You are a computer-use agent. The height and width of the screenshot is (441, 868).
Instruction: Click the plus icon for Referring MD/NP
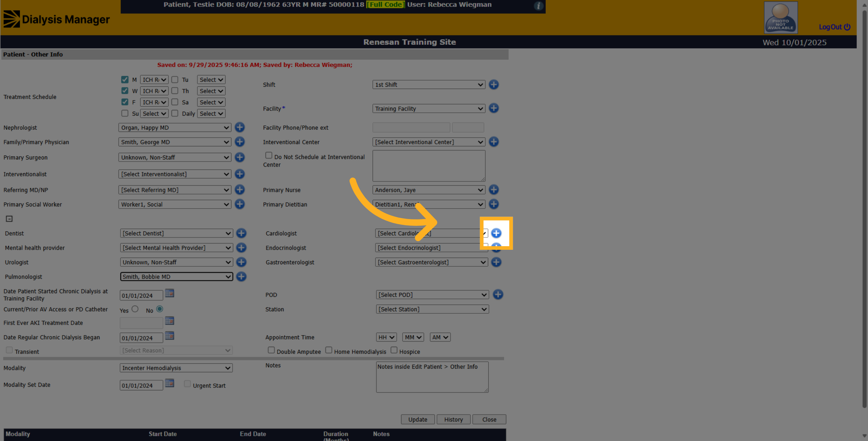pos(239,189)
